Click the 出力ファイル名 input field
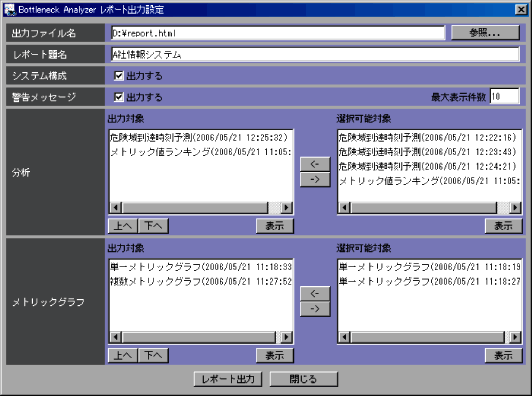The width and height of the screenshot is (532, 396). tap(278, 33)
